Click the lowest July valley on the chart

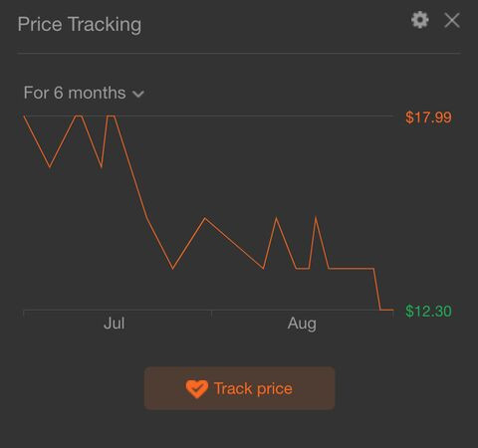172,269
